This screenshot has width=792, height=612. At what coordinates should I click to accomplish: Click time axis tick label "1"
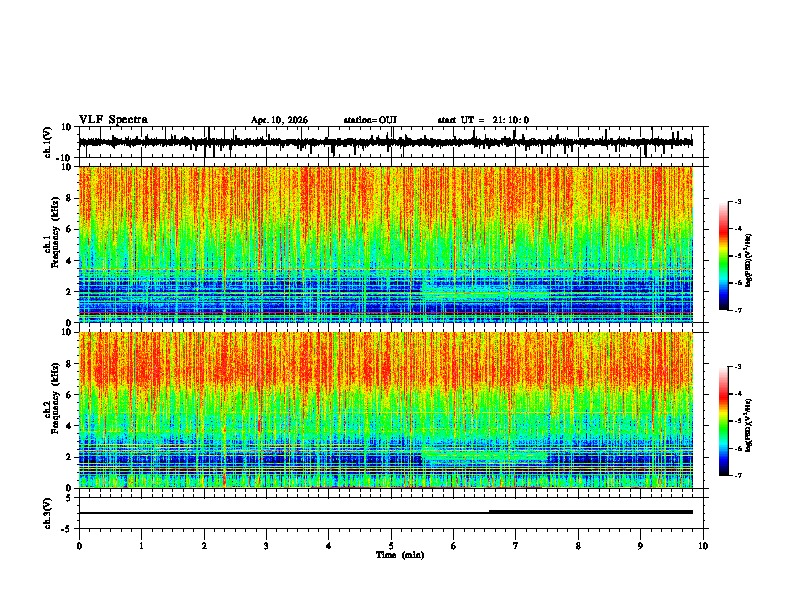click(141, 546)
